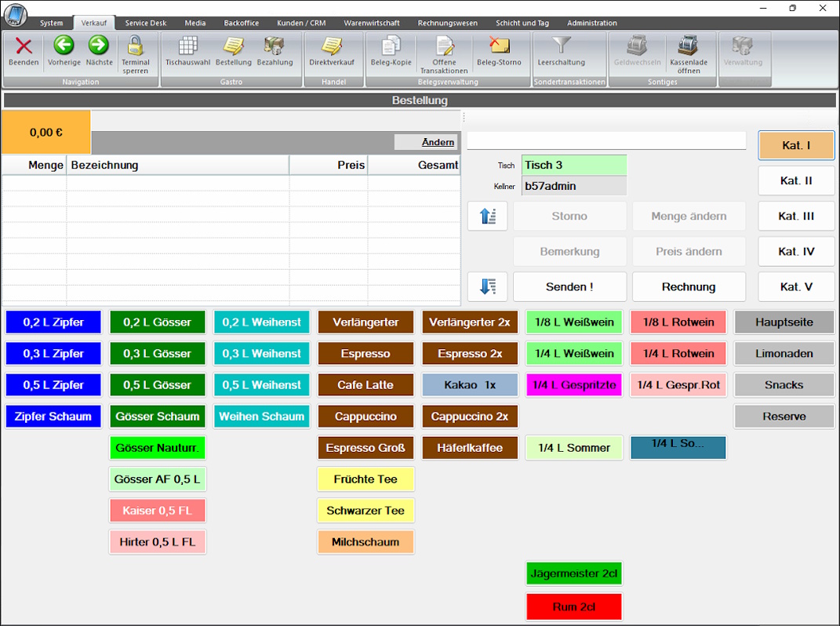This screenshot has height=626, width=840.
Task: Add a Cappuccino to the order
Action: point(365,417)
